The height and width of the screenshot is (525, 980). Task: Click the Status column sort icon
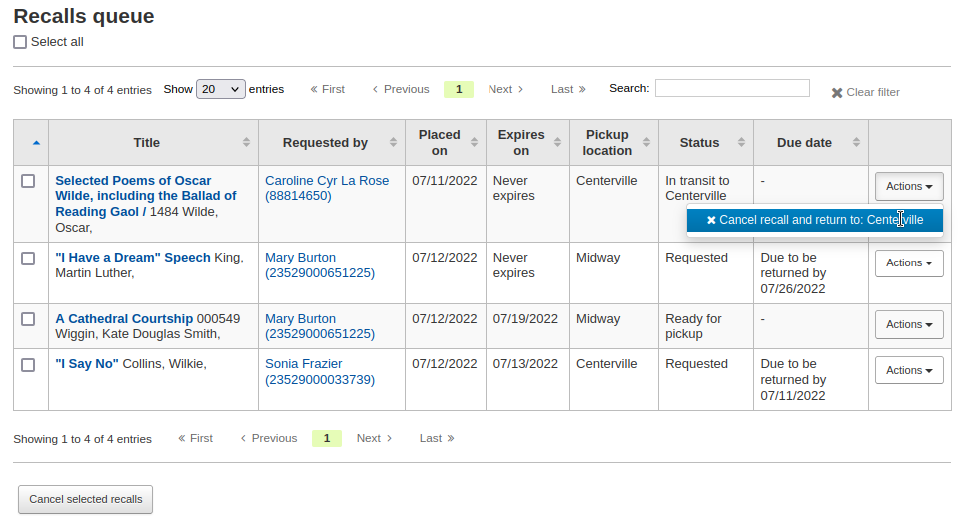click(741, 143)
